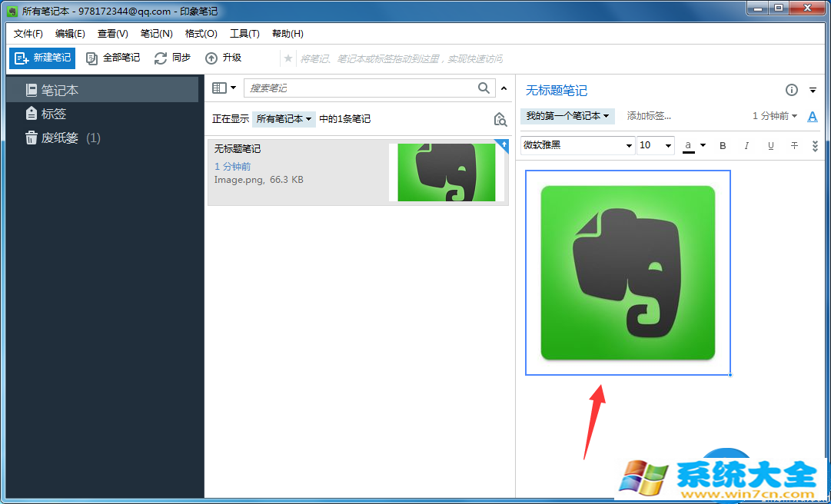Open the Edit (编辑) menu
The height and width of the screenshot is (504, 831).
click(x=70, y=33)
